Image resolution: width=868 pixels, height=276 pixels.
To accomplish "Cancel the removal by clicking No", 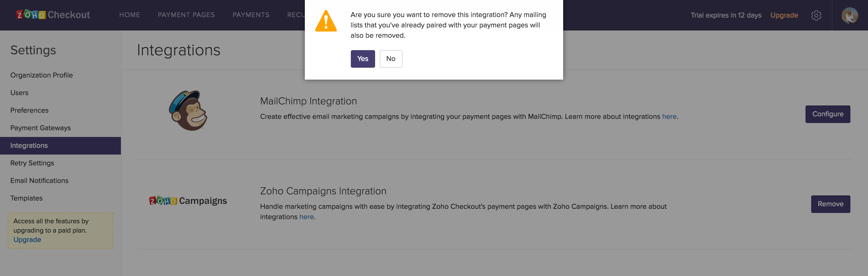I will (x=391, y=59).
